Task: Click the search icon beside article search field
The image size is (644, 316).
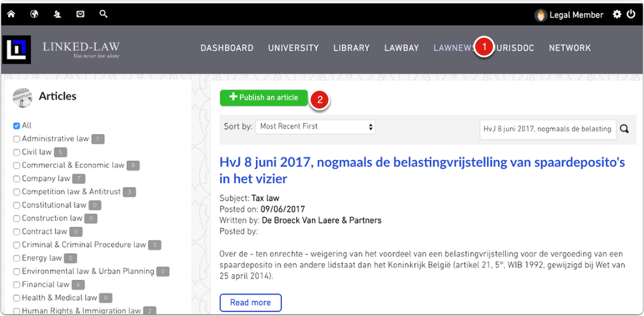Action: point(624,128)
